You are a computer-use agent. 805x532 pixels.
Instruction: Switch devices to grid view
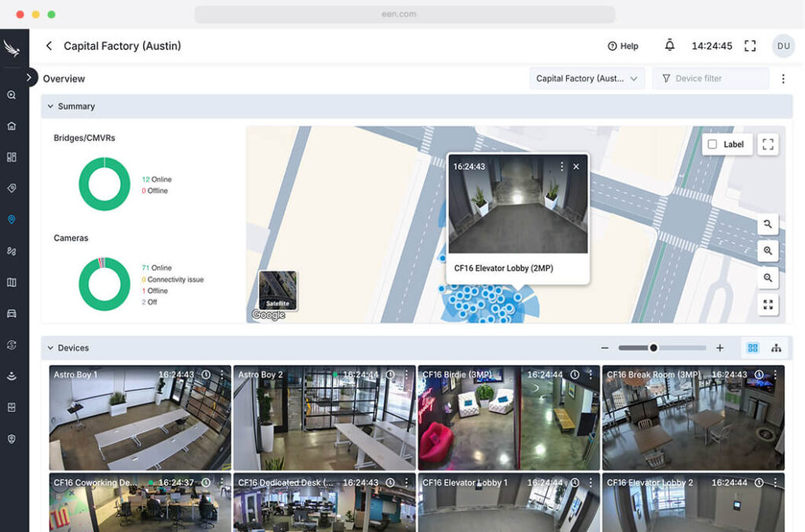pos(752,348)
